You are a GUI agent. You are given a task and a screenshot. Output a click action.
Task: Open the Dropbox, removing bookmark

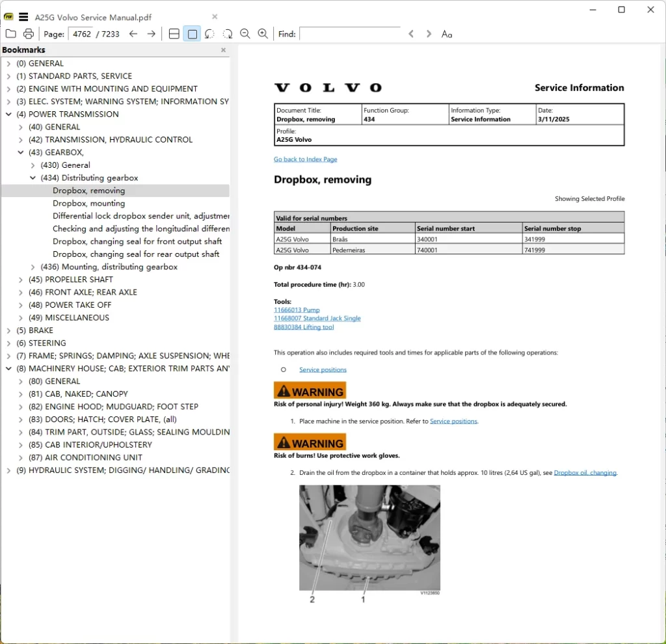88,191
